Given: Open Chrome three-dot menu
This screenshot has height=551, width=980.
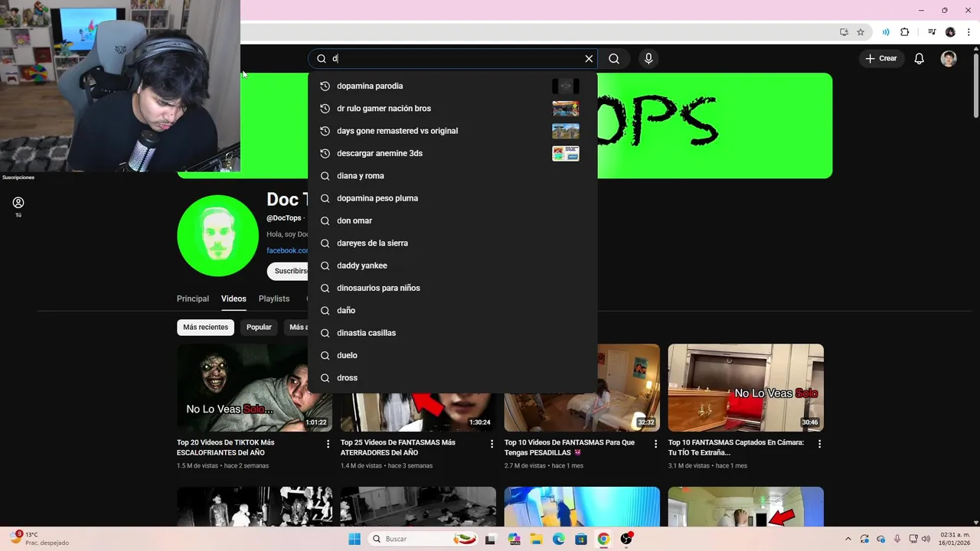Looking at the screenshot, I should point(968,32).
